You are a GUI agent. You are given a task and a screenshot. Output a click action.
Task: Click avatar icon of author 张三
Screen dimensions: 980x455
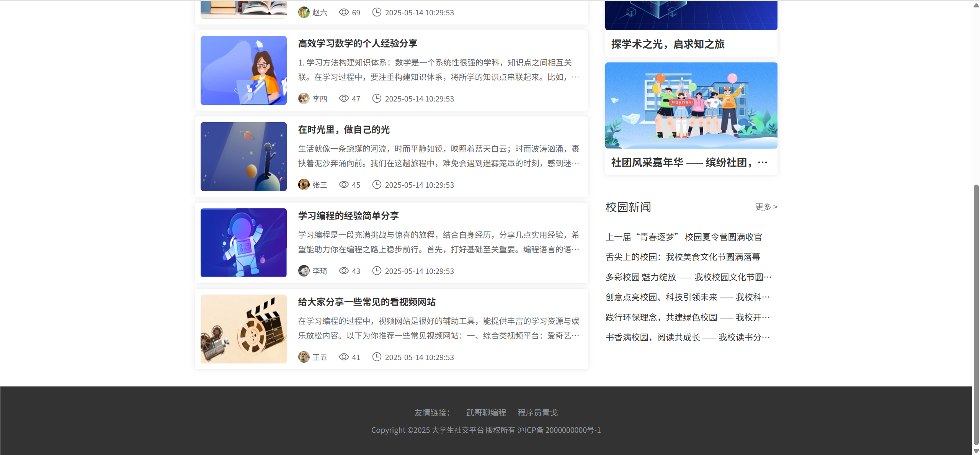pos(304,185)
